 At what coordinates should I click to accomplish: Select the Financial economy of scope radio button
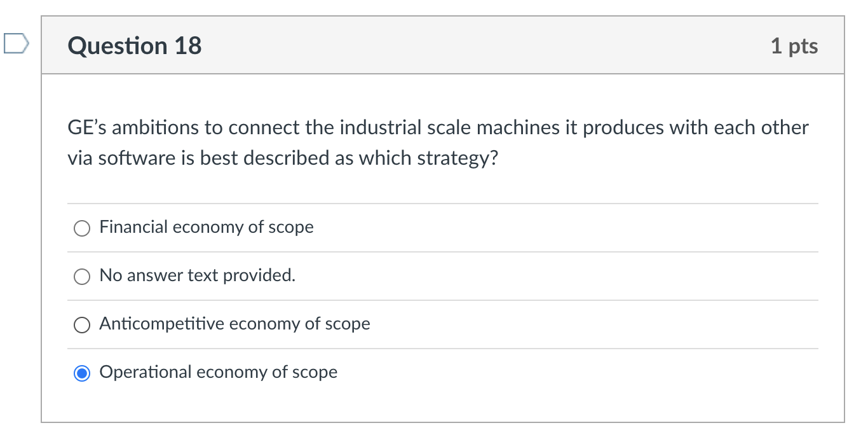[x=82, y=228]
